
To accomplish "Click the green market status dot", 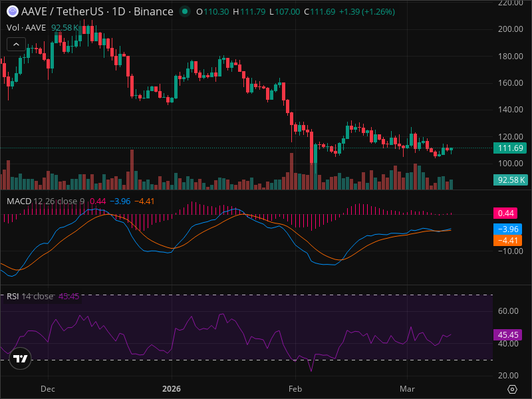I will pos(185,11).
